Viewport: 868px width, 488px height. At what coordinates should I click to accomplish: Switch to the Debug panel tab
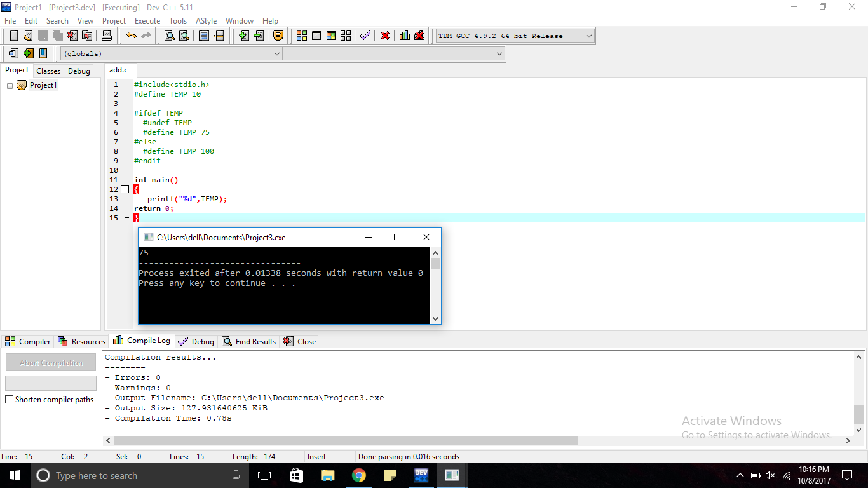196,341
